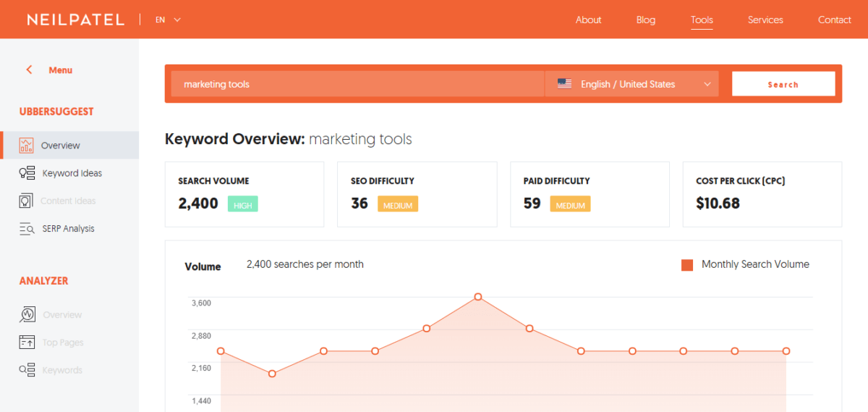Go to the Blog page
Viewport: 868px width, 412px height.
[646, 20]
